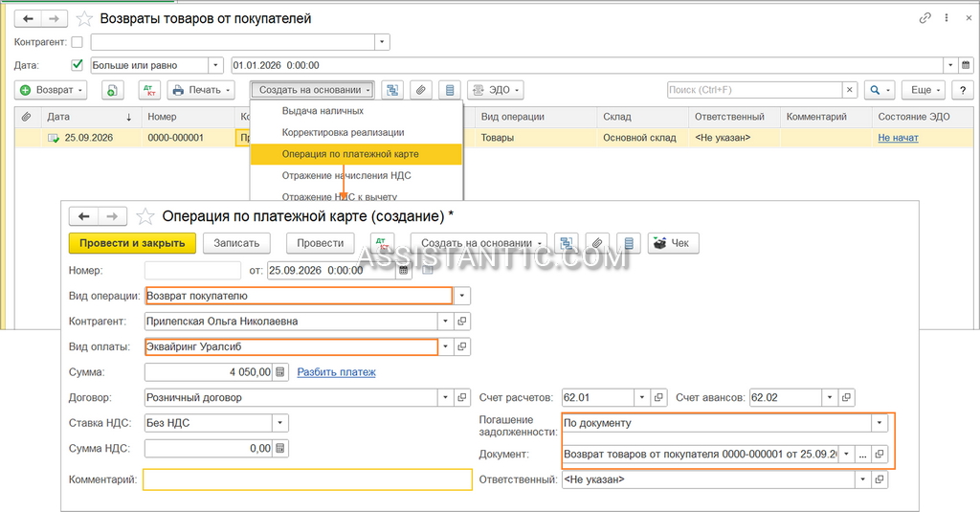This screenshot has height=512, width=980.
Task: Open calendar next to operation date field
Action: [404, 271]
